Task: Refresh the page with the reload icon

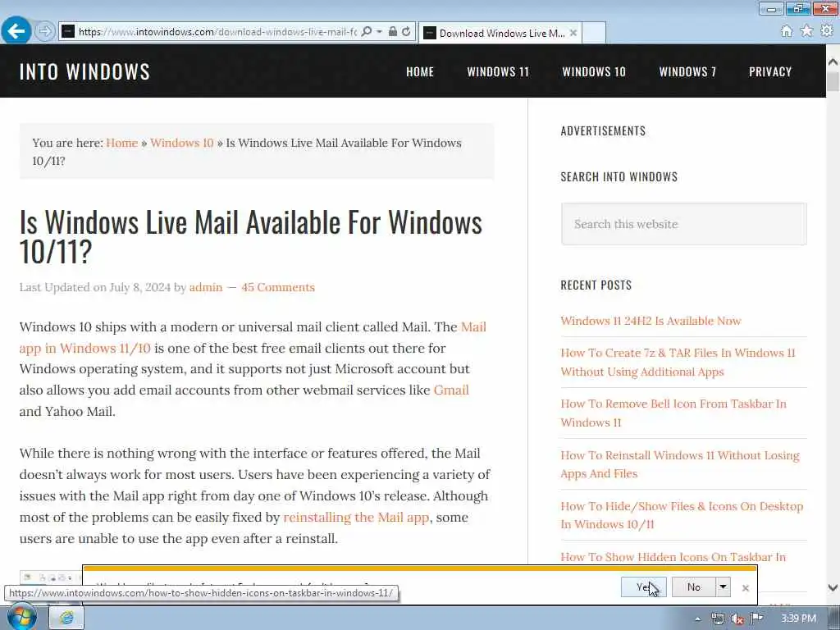Action: pos(407,32)
